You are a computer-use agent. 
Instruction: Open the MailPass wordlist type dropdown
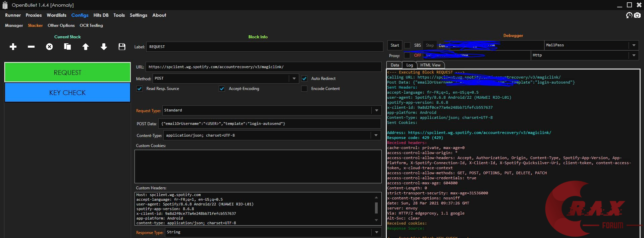coord(634,45)
